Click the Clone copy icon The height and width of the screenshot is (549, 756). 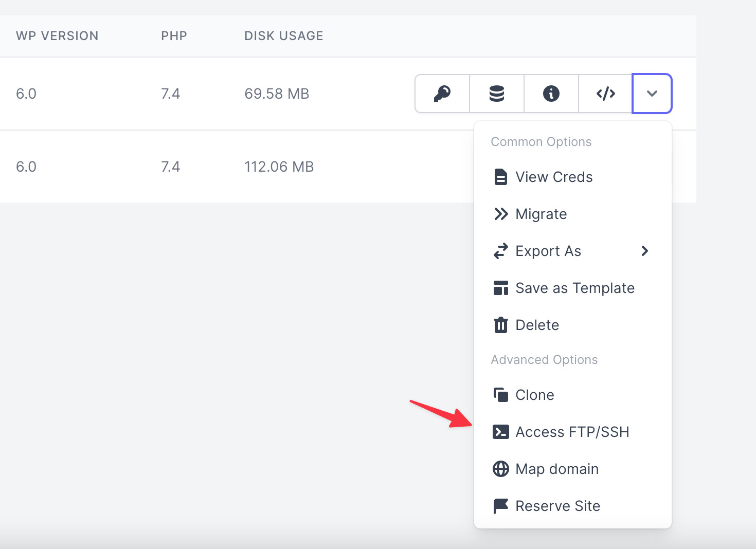[501, 395]
